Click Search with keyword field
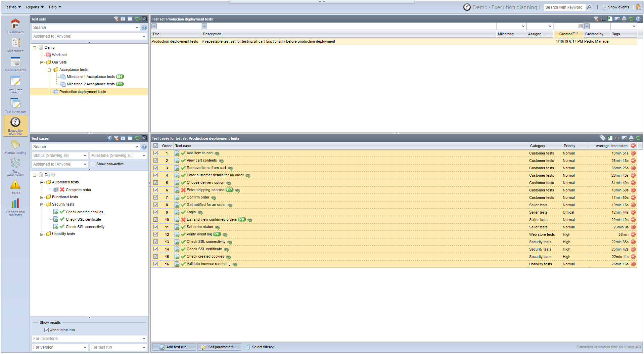 (565, 7)
